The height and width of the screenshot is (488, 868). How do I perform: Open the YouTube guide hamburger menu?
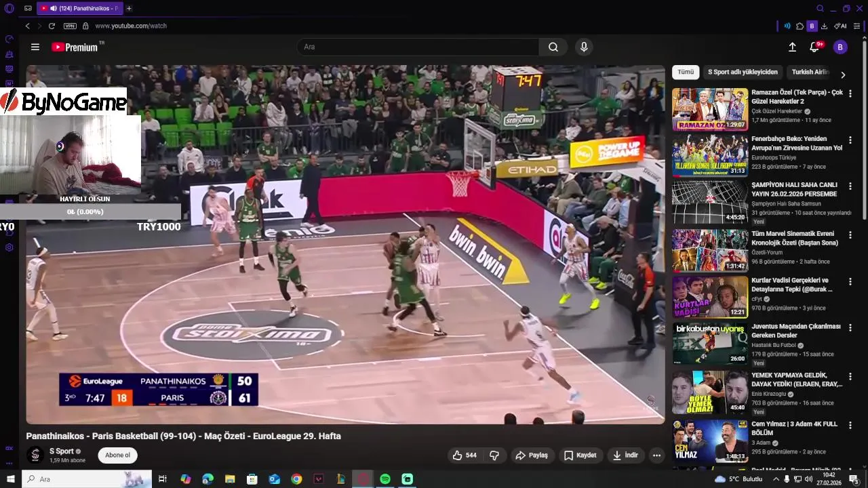[x=35, y=47]
